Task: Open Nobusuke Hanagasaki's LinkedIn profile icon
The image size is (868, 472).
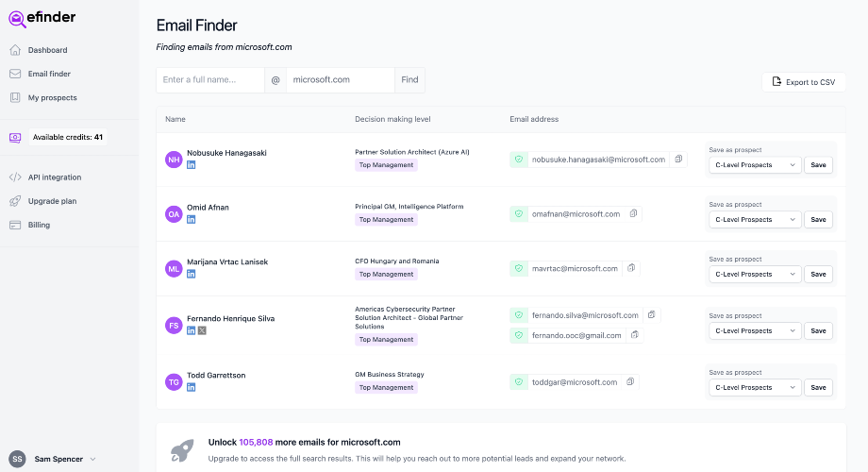Action: pos(191,165)
